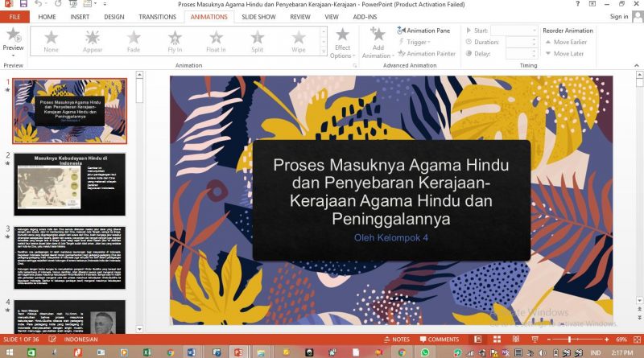The width and height of the screenshot is (644, 358).
Task: Switch to Normal view icon
Action: point(477,339)
